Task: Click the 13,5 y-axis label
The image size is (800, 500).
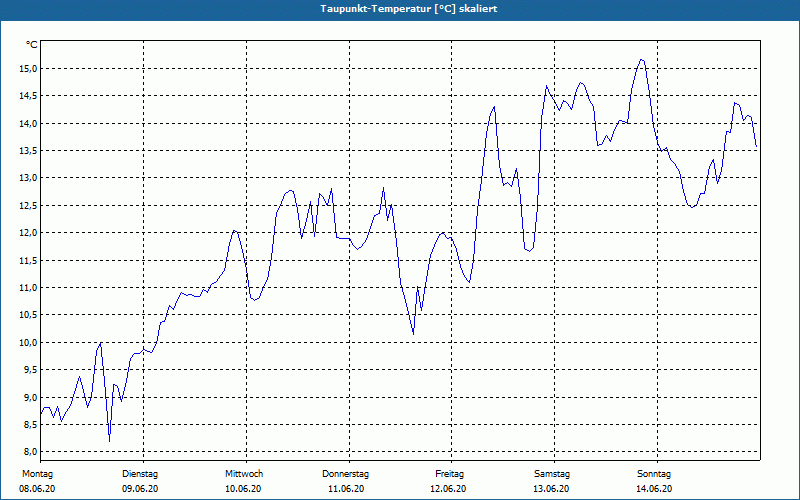Action: coord(29,151)
